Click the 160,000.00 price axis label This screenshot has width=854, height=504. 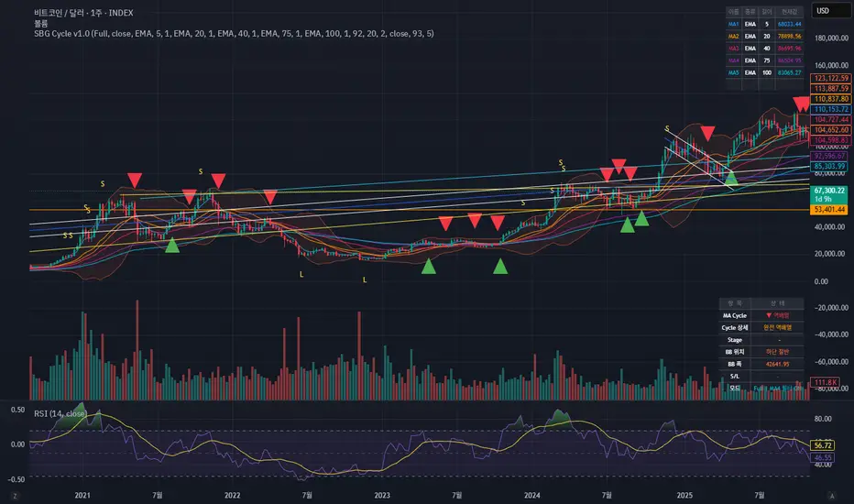coord(831,65)
